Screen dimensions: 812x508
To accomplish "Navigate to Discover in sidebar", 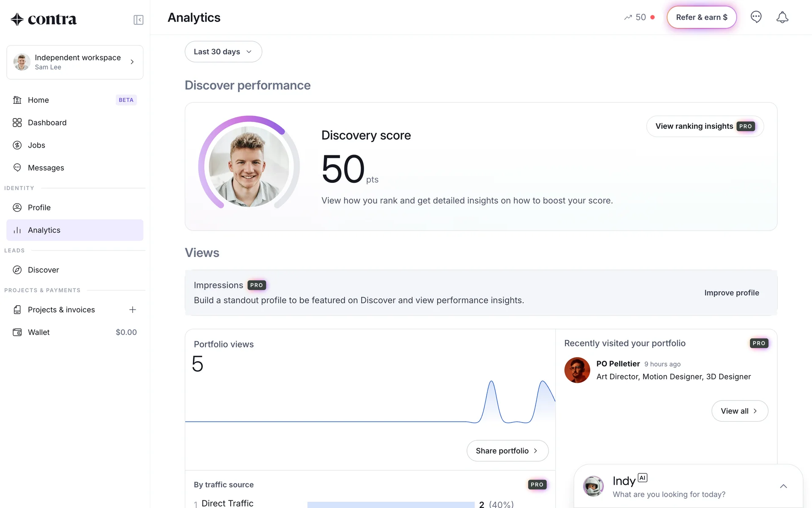I will [x=43, y=270].
